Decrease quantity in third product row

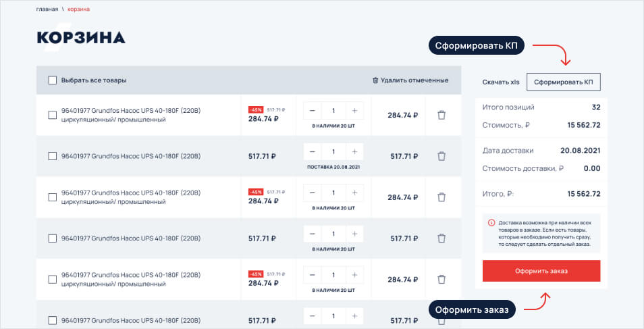[x=313, y=193]
